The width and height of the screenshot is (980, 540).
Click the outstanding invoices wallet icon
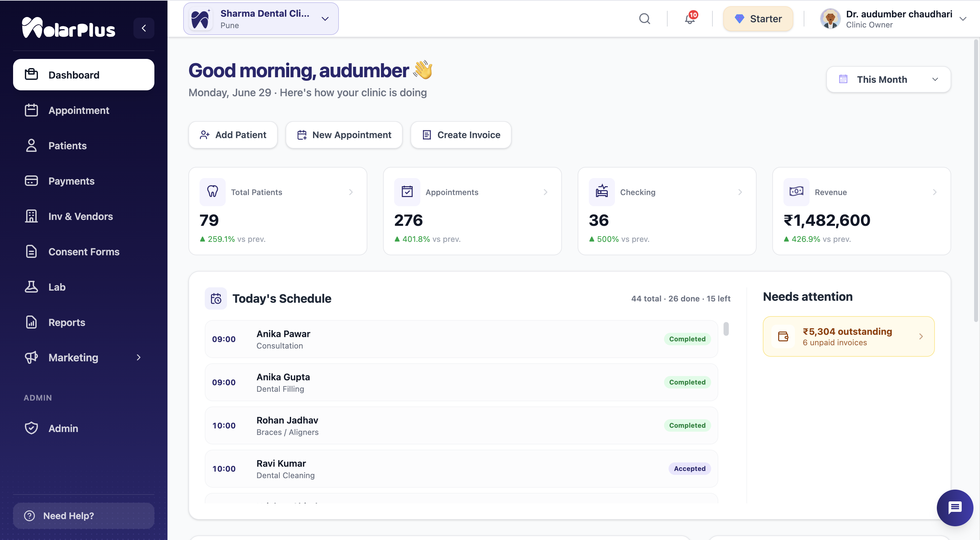point(783,336)
